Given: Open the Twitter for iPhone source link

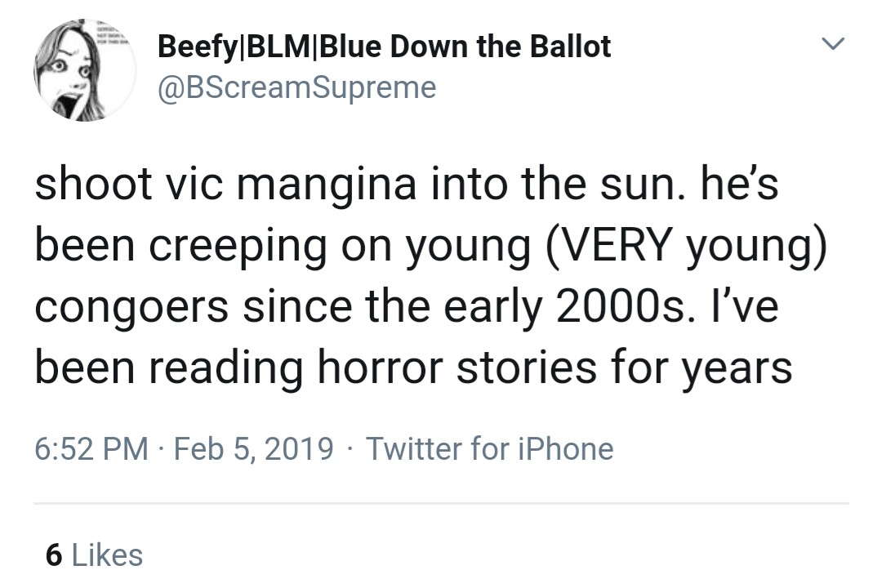Looking at the screenshot, I should coord(490,448).
